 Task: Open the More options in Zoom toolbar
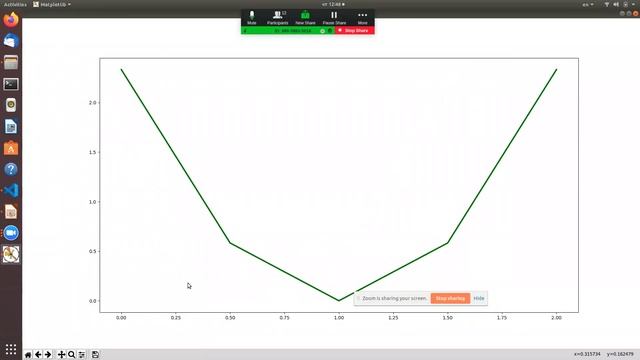362,18
